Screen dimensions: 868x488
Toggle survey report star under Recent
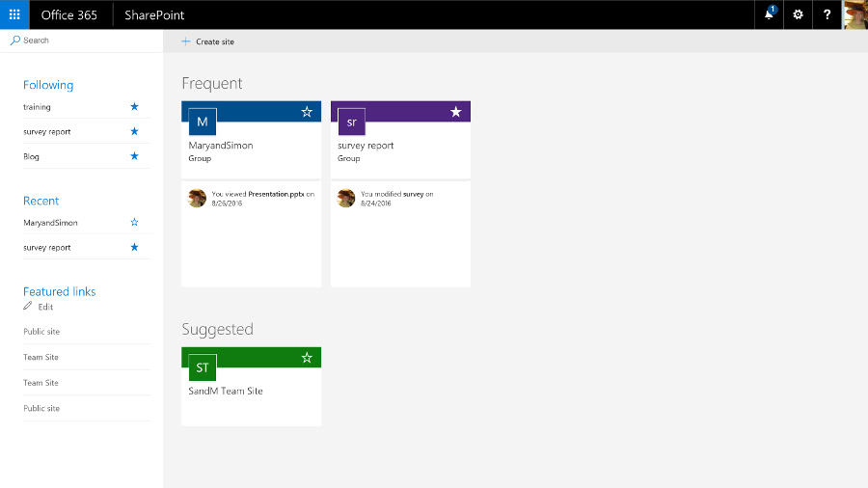pyautogui.click(x=134, y=247)
